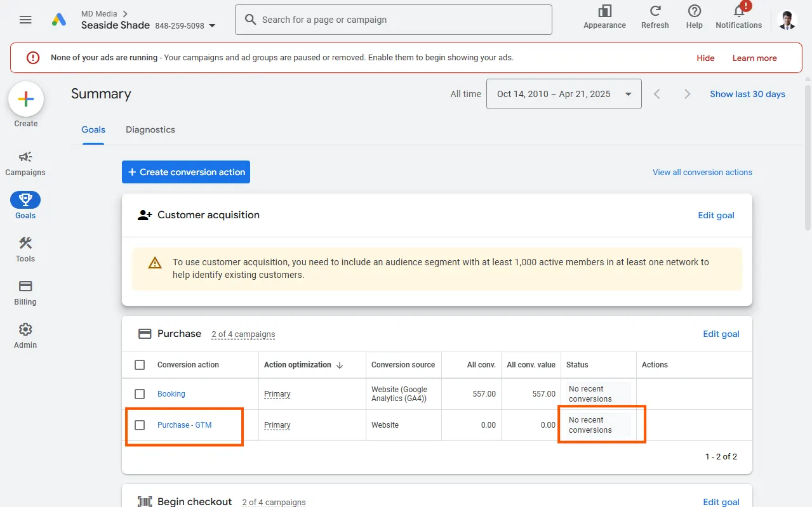
Task: Go to previous date range arrow
Action: coord(657,94)
